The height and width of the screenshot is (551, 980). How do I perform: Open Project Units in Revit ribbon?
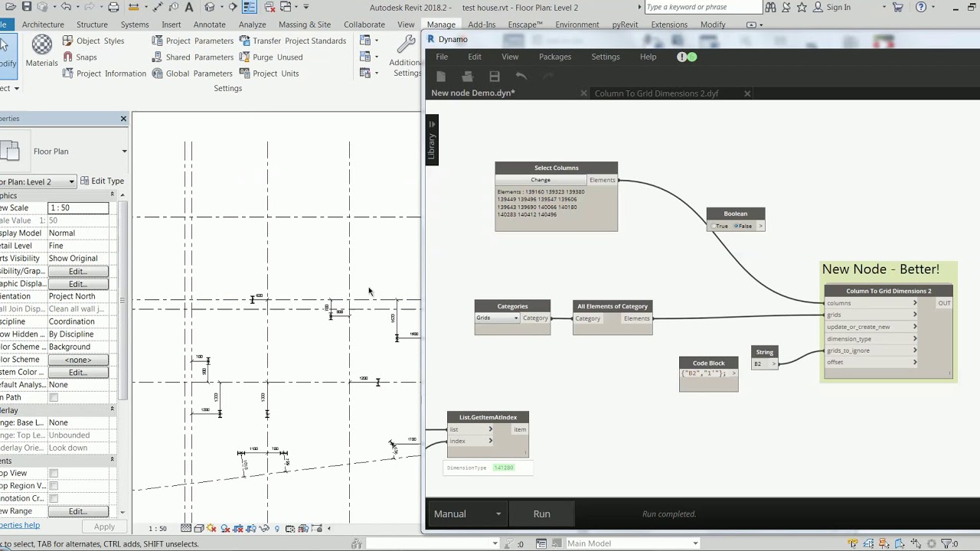(269, 73)
